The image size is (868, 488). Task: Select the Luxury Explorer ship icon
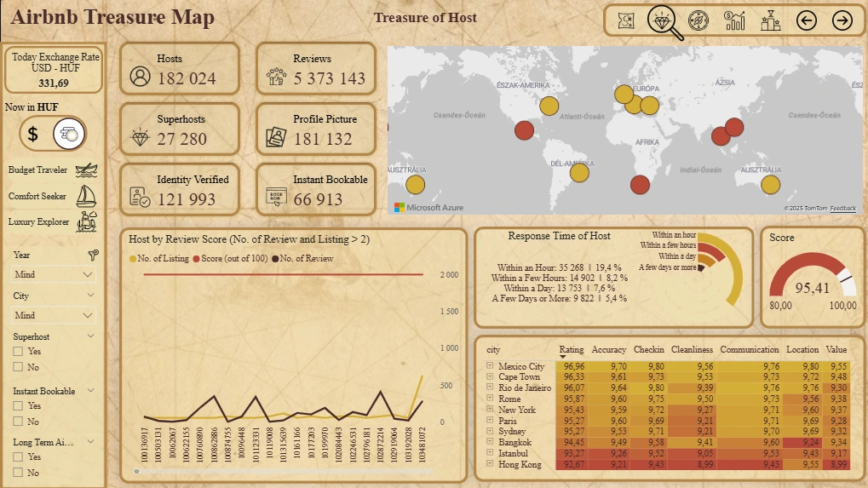click(x=86, y=222)
